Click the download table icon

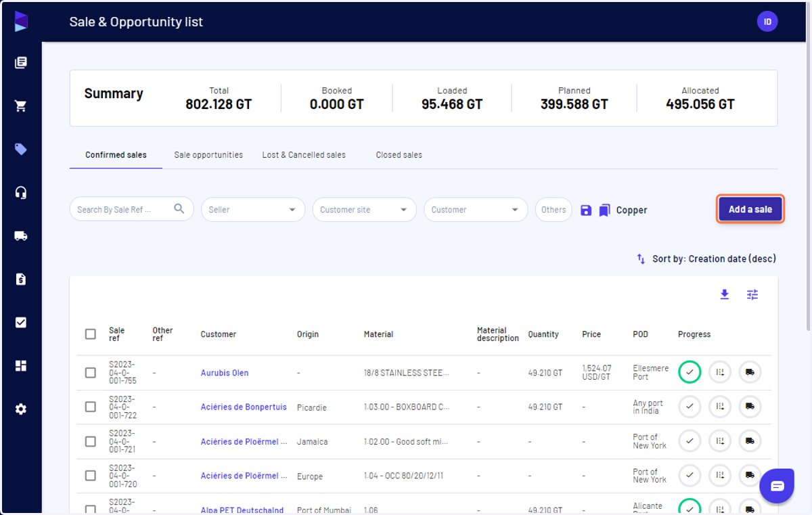(725, 294)
